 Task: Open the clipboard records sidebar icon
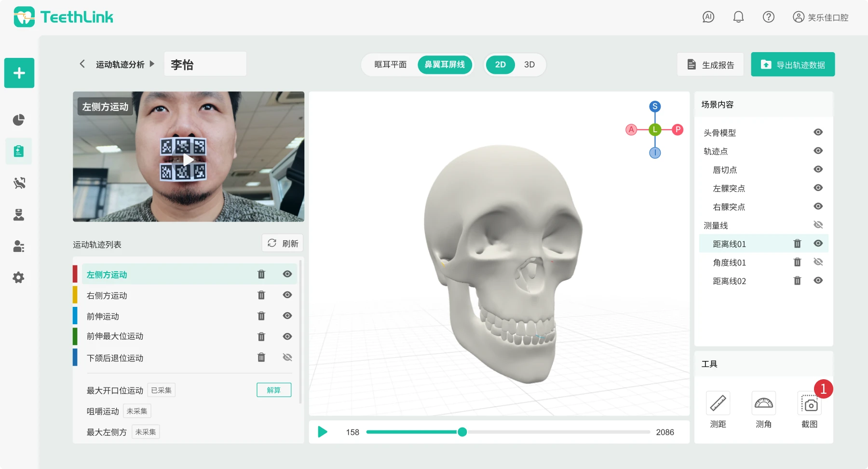pos(19,151)
